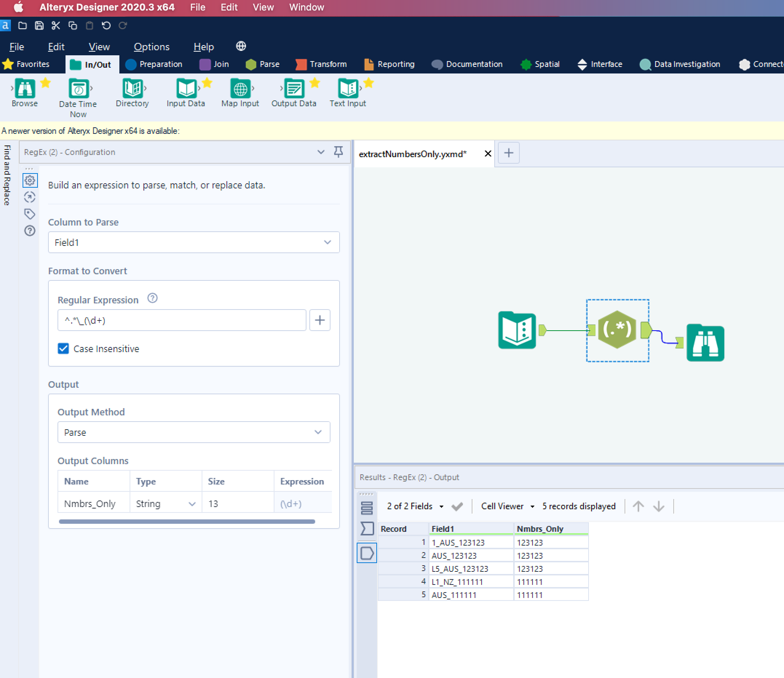Image resolution: width=784 pixels, height=678 pixels.
Task: Pin the Configuration window with pushpin icon
Action: pos(338,152)
